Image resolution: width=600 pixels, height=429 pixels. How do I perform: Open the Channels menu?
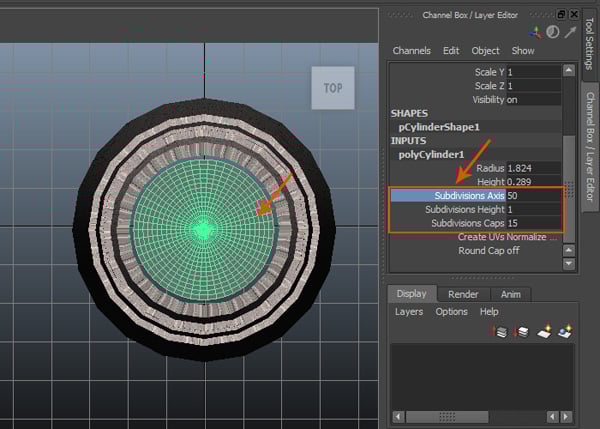[411, 51]
